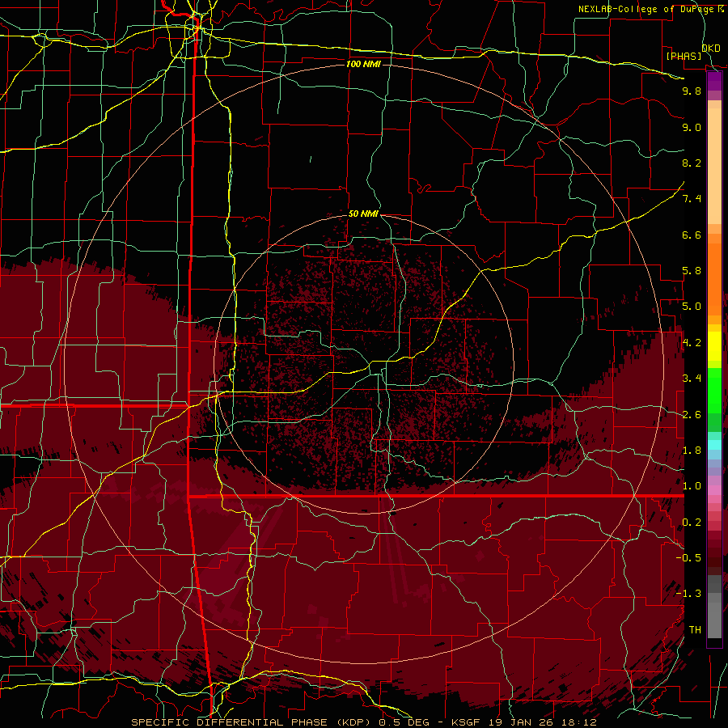Click the 50 NMI range ring label
728x728 pixels.
pyautogui.click(x=363, y=214)
